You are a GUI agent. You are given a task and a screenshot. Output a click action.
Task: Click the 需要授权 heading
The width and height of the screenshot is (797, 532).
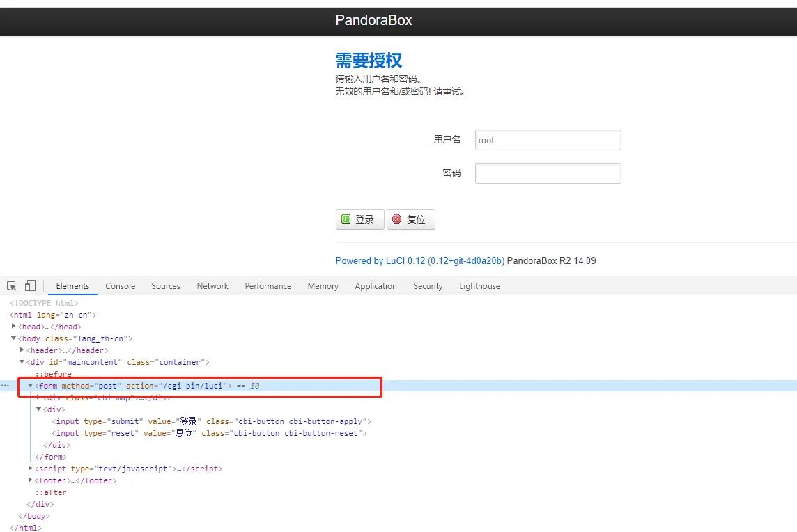pyautogui.click(x=369, y=61)
